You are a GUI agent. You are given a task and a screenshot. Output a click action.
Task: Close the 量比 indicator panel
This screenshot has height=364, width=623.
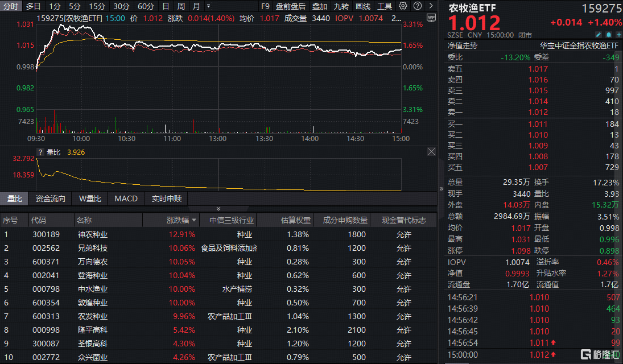431,152
